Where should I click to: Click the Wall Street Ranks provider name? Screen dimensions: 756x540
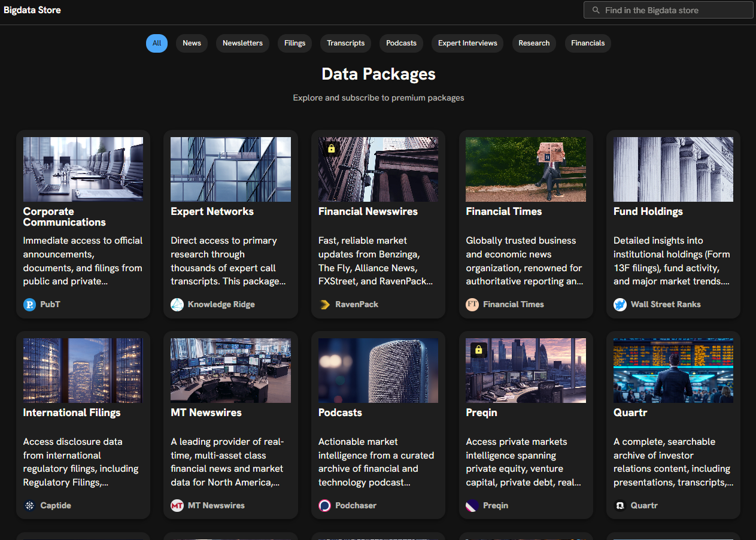click(x=666, y=305)
